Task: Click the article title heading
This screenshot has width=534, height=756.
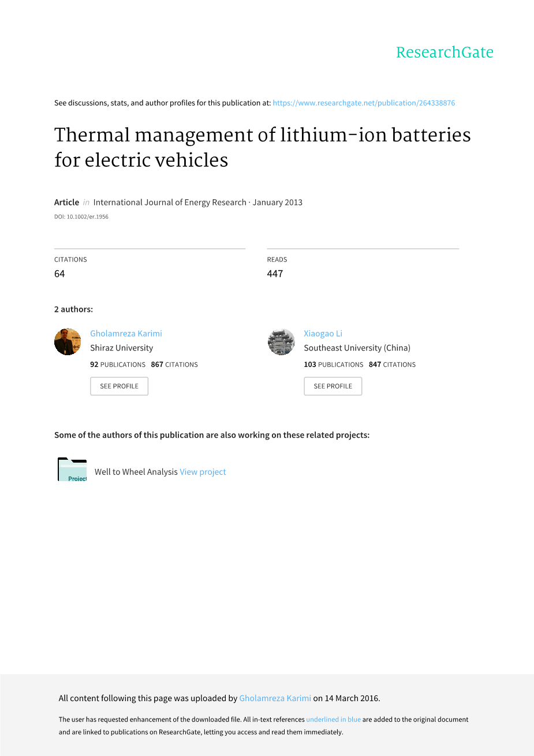Action: point(263,147)
